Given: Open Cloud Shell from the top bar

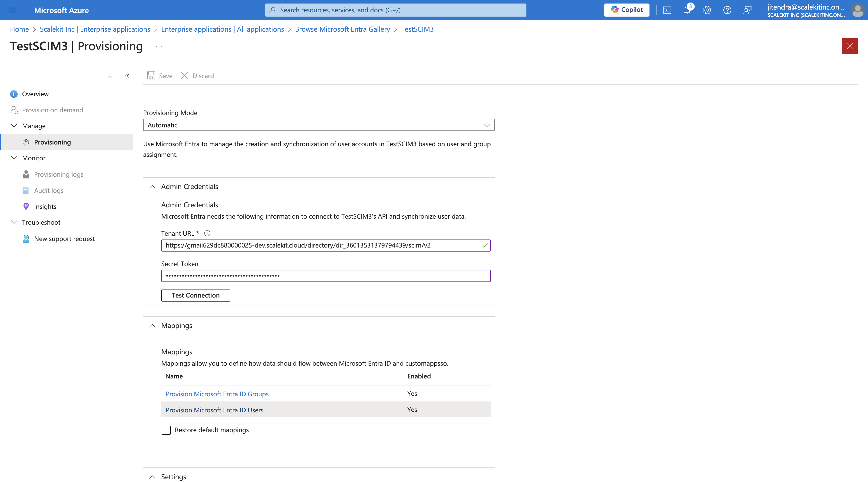Looking at the screenshot, I should 667,10.
